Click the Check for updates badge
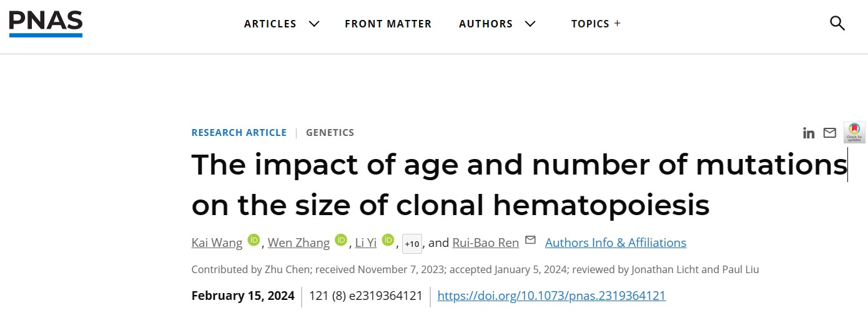This screenshot has width=868, height=313. pos(854,133)
